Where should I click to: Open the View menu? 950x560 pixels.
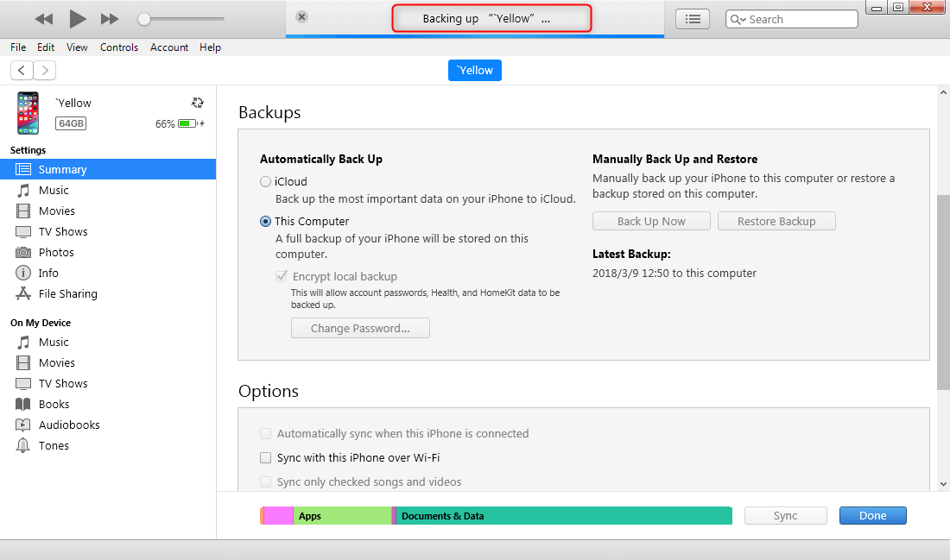77,47
